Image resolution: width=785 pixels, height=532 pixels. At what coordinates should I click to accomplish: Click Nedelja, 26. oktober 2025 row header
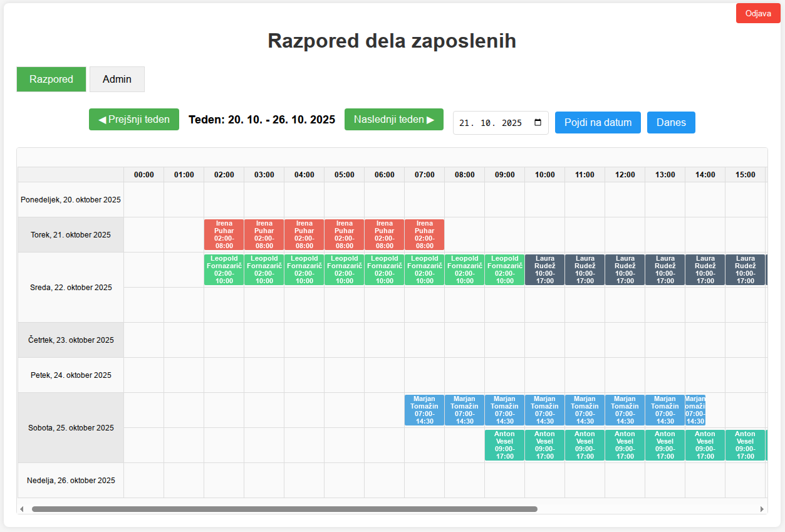coord(71,481)
